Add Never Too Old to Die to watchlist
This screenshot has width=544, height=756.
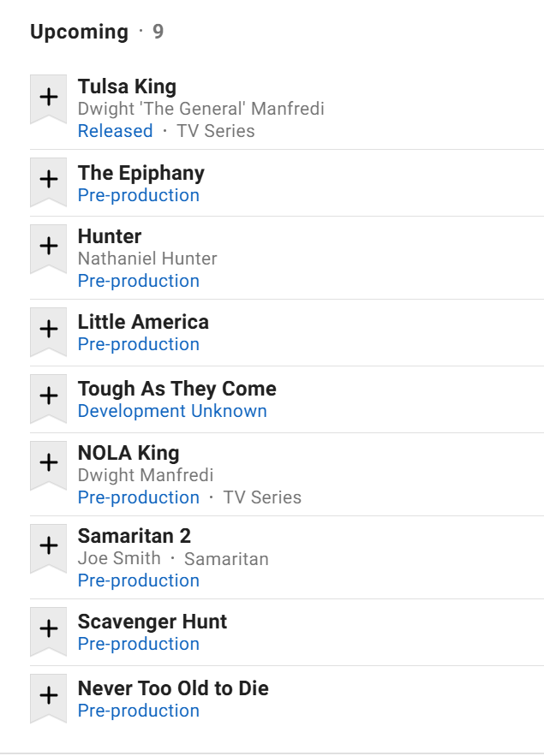(x=49, y=695)
